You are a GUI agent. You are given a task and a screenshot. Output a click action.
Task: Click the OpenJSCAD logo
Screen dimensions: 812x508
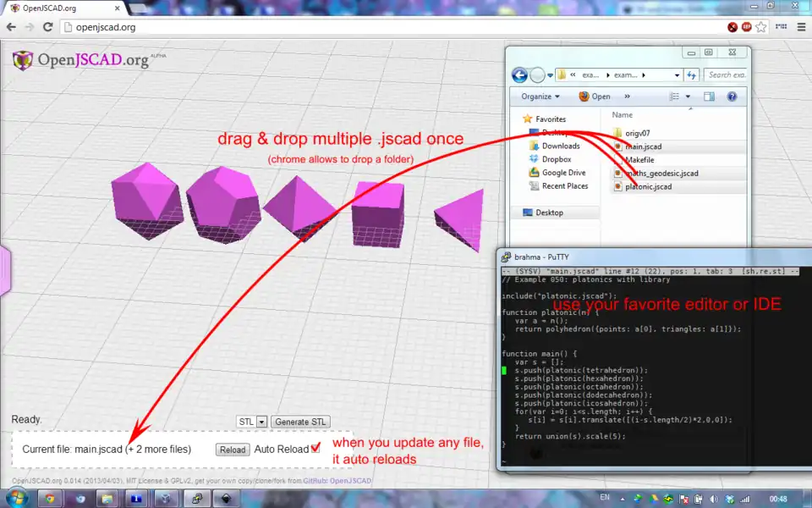tap(80, 60)
